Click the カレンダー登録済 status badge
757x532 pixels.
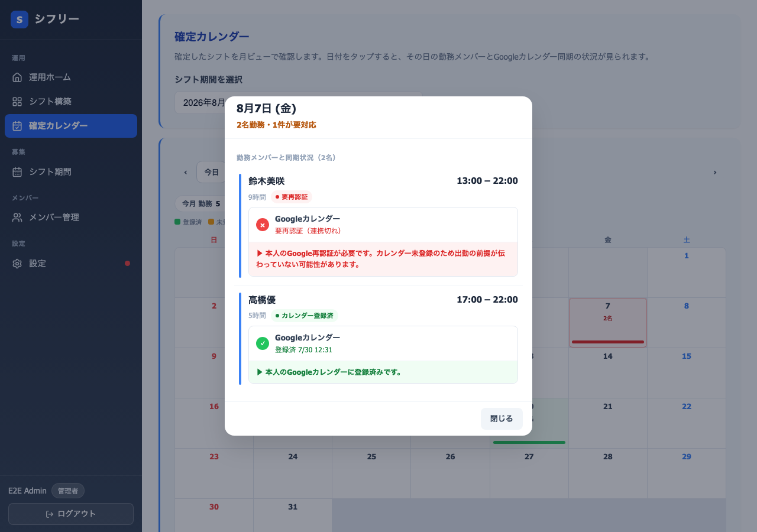[305, 316]
